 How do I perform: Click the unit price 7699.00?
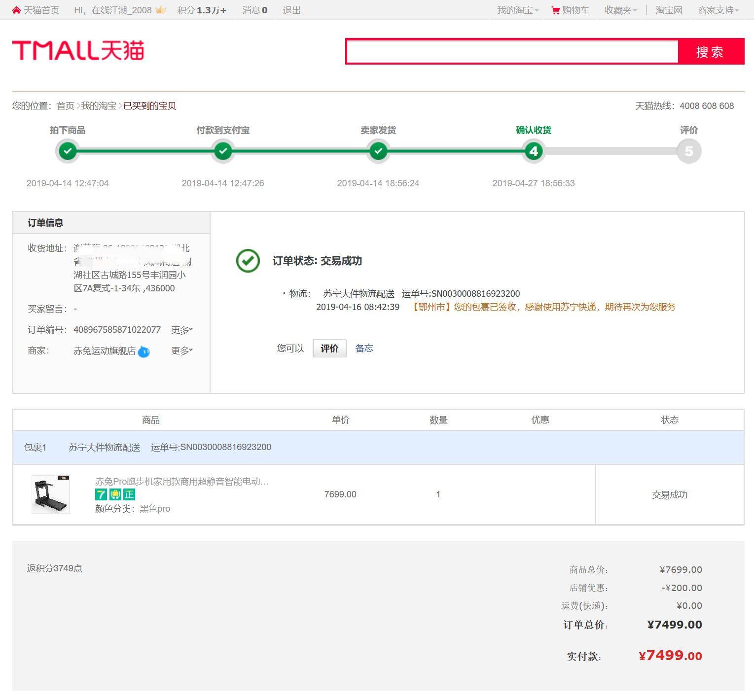(340, 494)
